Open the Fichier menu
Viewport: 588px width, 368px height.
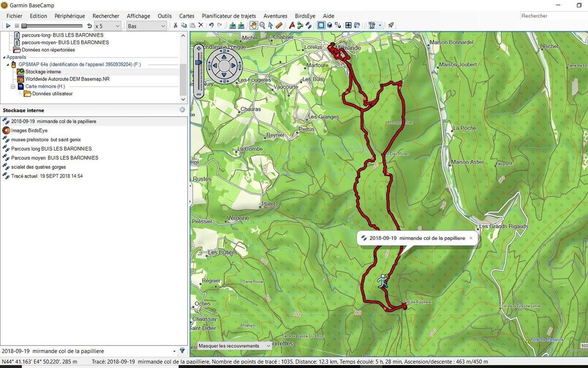14,16
